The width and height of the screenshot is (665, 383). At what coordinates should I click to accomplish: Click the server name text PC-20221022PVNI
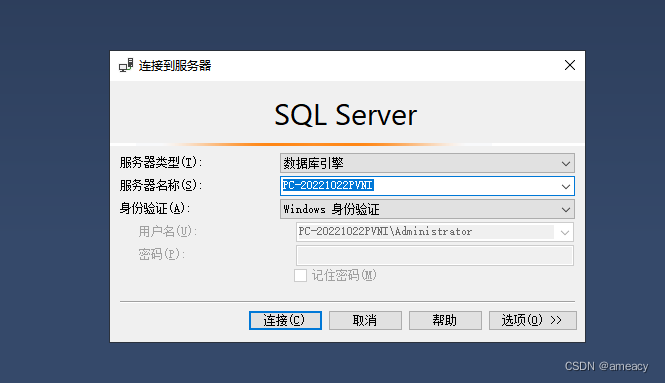click(328, 185)
